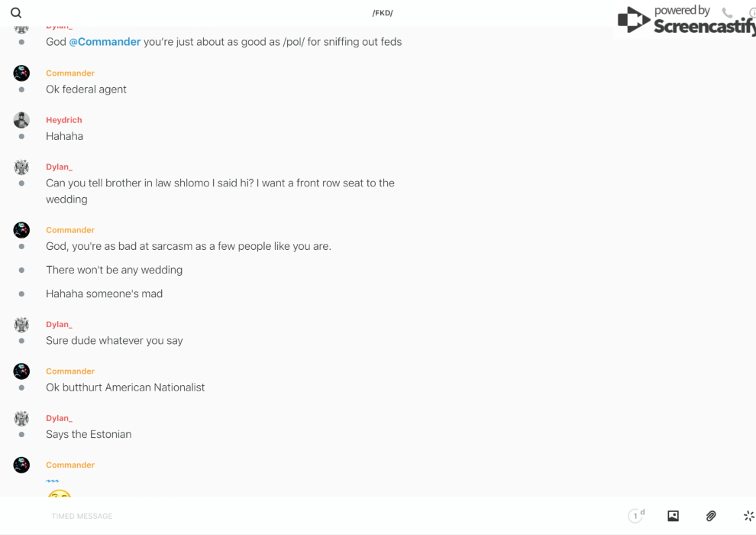
Task: Open the search magnifier icon
Action: tap(16, 13)
